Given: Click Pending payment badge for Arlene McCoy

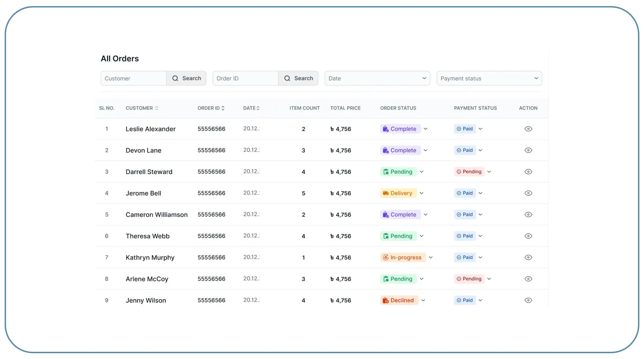Looking at the screenshot, I should (x=469, y=279).
